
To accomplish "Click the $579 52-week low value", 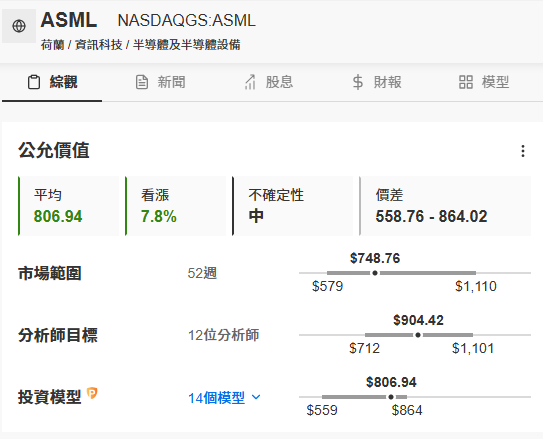I will 327,286.
